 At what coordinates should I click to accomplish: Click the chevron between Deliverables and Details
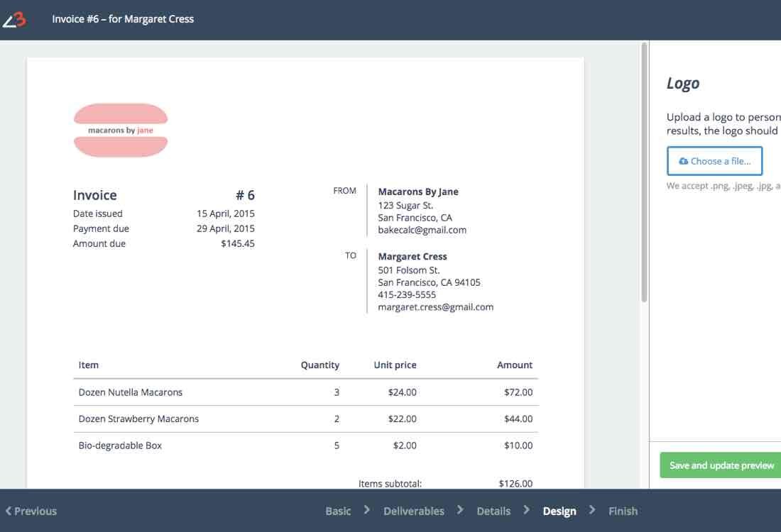pyautogui.click(x=461, y=510)
